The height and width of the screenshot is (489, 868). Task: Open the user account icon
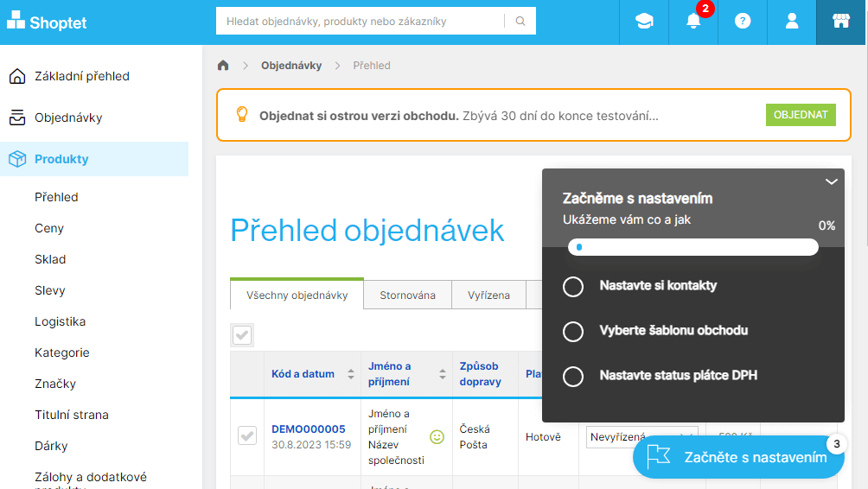[x=792, y=22]
